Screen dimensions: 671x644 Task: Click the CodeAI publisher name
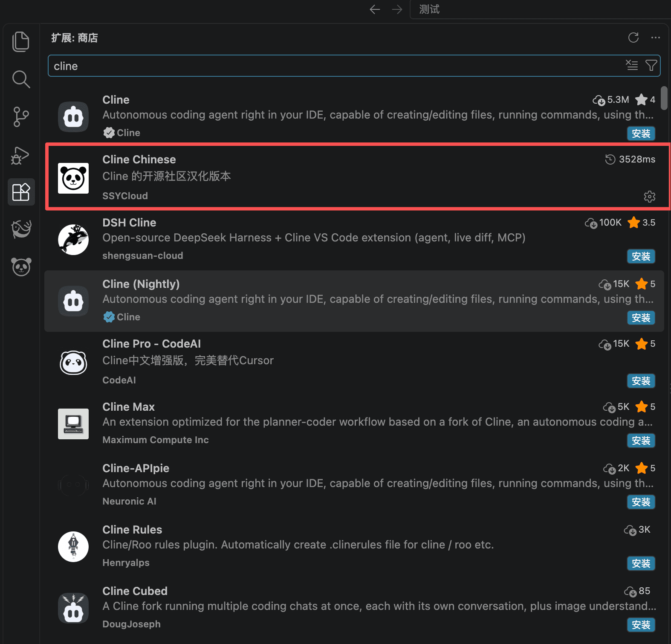(119, 380)
